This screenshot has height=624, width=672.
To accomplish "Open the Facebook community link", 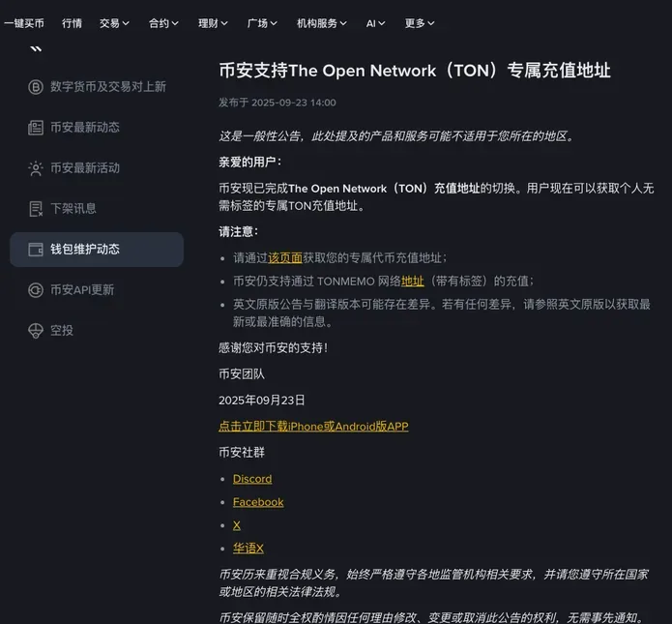I will [x=258, y=502].
